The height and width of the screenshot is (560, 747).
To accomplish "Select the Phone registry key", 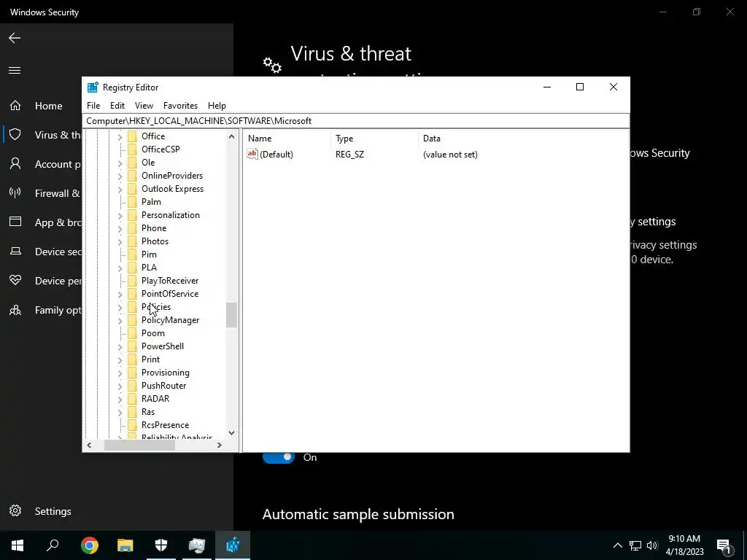I will click(x=154, y=228).
